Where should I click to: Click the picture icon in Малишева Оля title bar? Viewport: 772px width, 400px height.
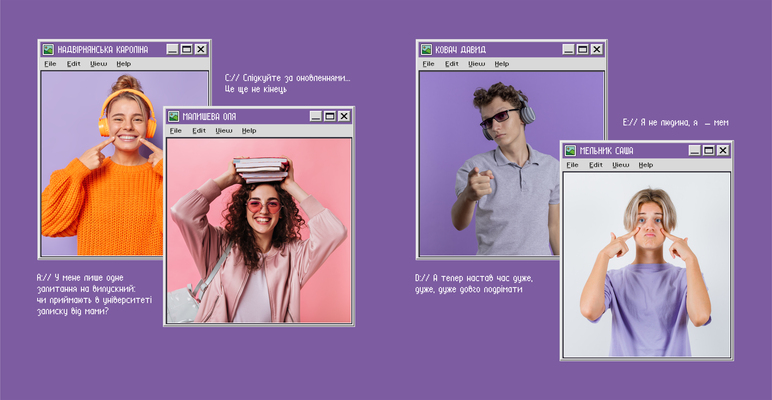point(173,116)
